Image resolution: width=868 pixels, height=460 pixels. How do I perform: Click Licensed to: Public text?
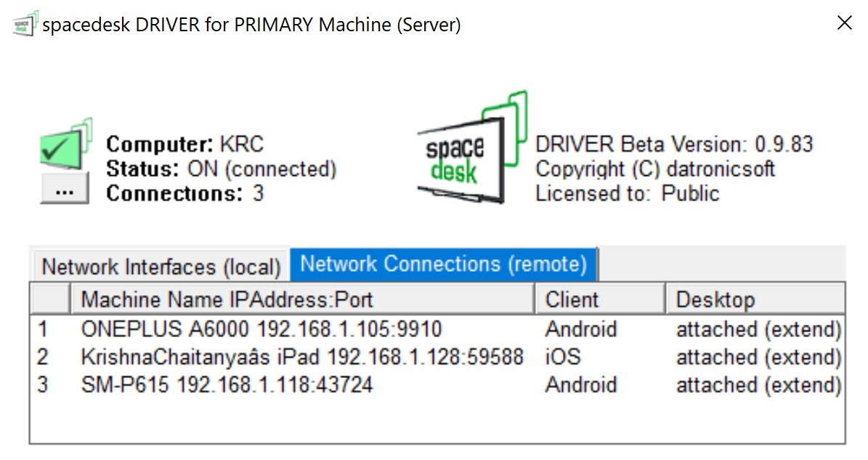pyautogui.click(x=627, y=193)
